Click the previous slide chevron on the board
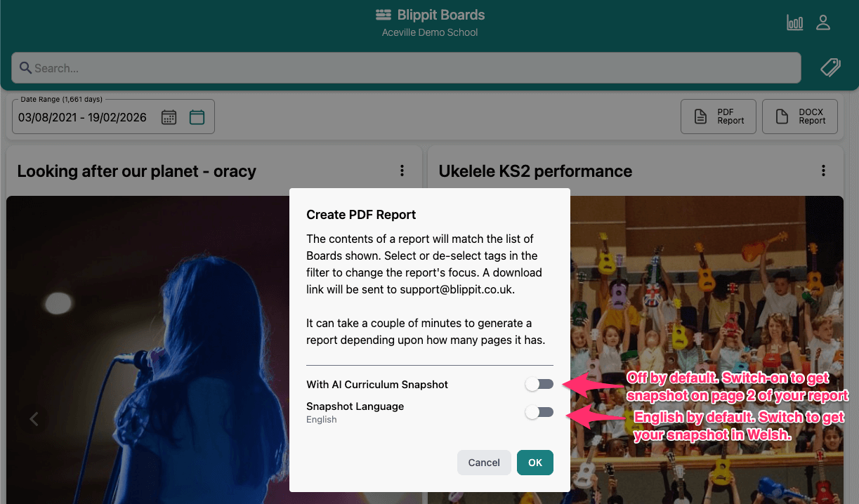The height and width of the screenshot is (504, 859). (34, 419)
